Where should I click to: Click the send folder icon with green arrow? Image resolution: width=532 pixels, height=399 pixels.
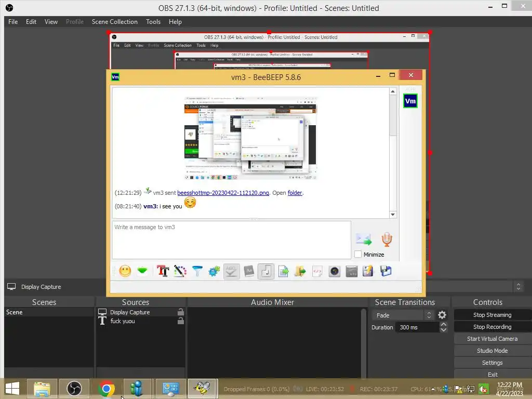(x=300, y=271)
